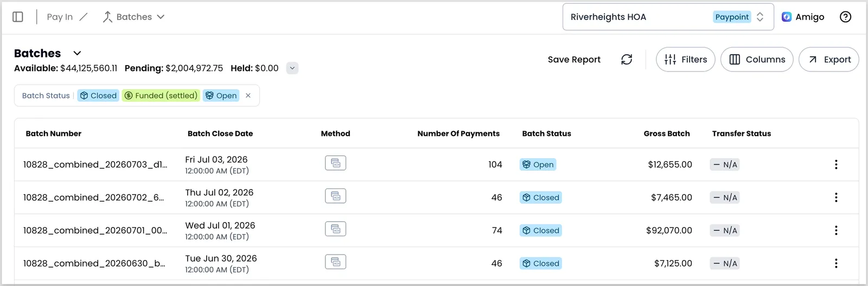Screen dimensions: 868x286
Task: Go to Pay In breadcrumb
Action: pyautogui.click(x=60, y=17)
